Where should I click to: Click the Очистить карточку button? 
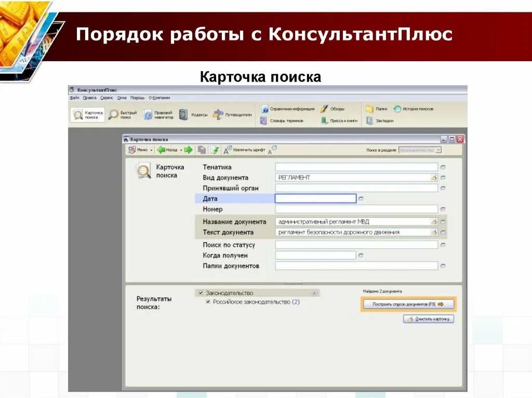pos(429,319)
